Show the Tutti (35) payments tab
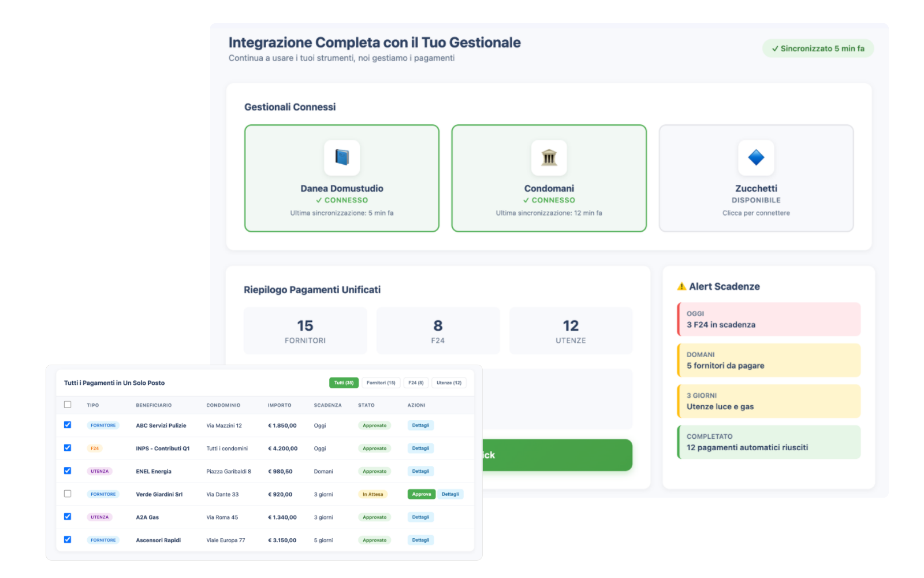924x578 pixels. pyautogui.click(x=344, y=383)
